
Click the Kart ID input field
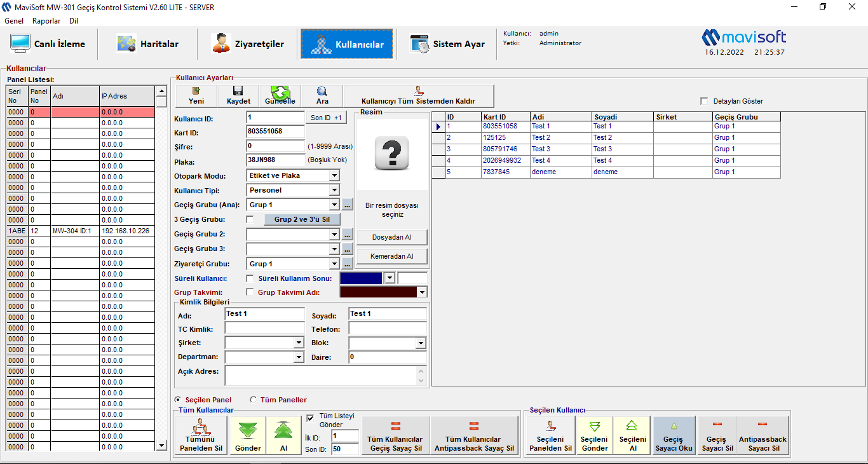[x=275, y=132]
